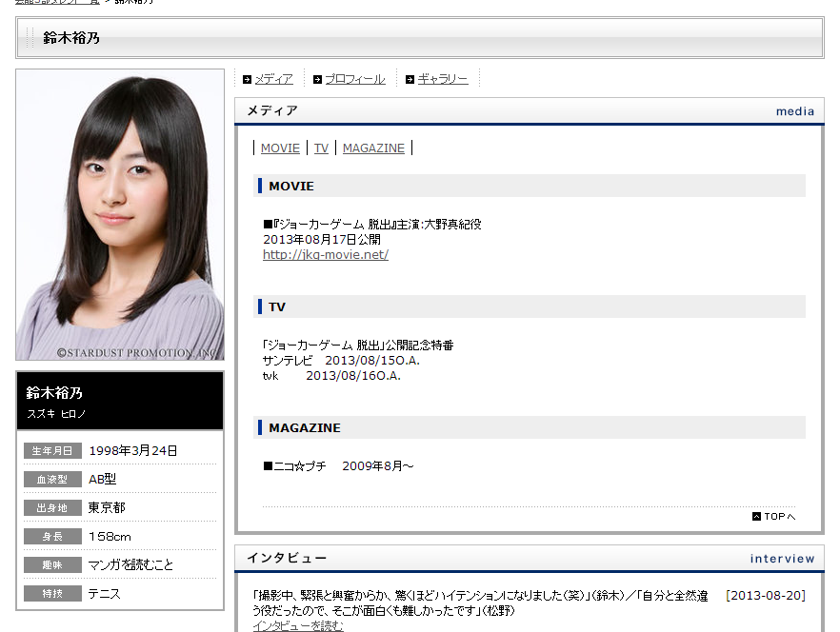Select the interview date [2013-08-20]
The width and height of the screenshot is (840, 632).
click(x=766, y=596)
